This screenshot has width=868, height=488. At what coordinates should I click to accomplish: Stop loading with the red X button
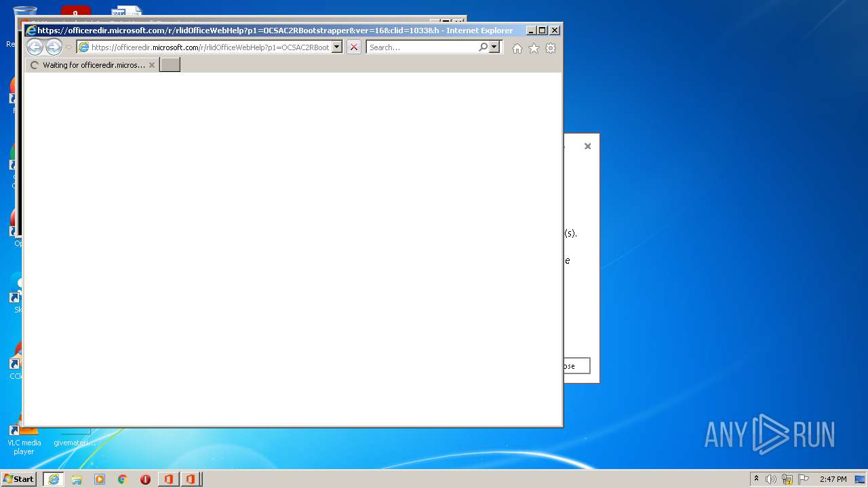tap(354, 47)
